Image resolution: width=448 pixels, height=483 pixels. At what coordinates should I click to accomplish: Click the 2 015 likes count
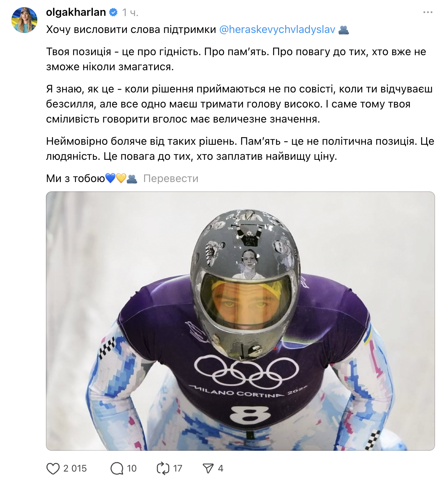[x=75, y=468]
